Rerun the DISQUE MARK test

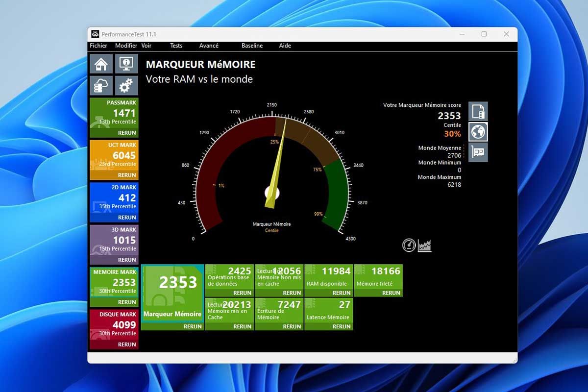pos(127,344)
